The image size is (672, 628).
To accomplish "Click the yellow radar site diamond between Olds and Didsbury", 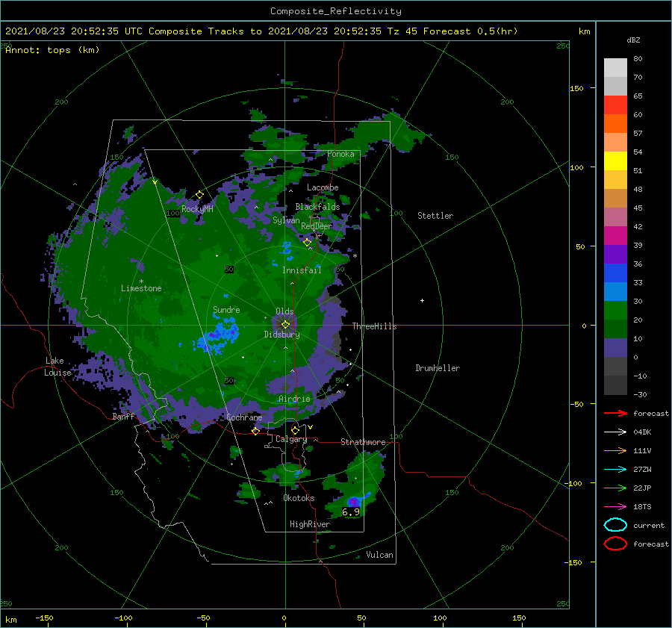I will pos(285,325).
